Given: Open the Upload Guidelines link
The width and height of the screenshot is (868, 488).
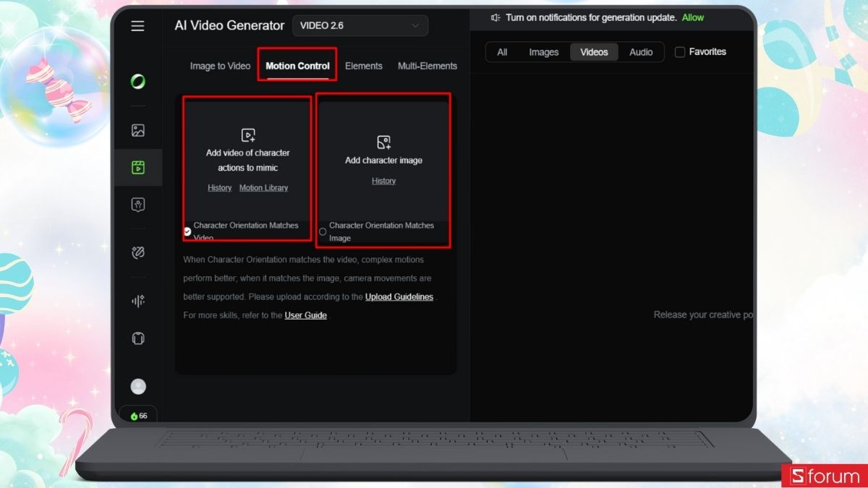Looking at the screenshot, I should pyautogui.click(x=399, y=297).
